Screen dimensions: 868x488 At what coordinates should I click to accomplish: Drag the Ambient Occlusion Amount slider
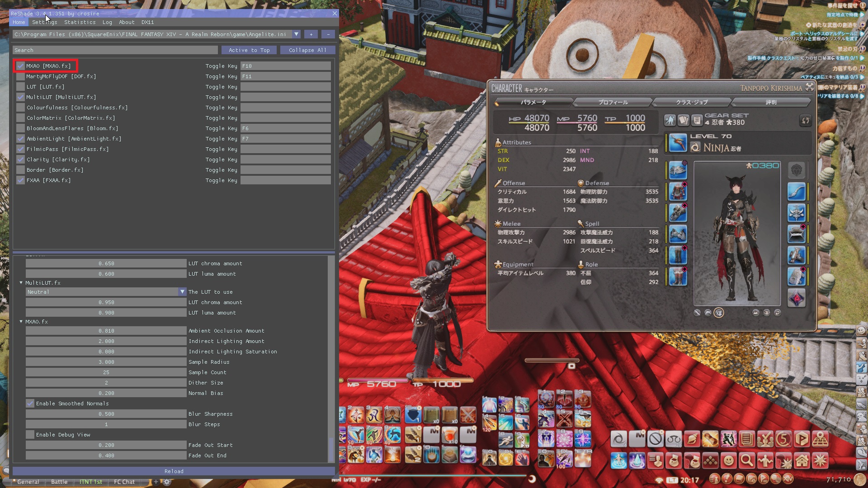click(105, 331)
